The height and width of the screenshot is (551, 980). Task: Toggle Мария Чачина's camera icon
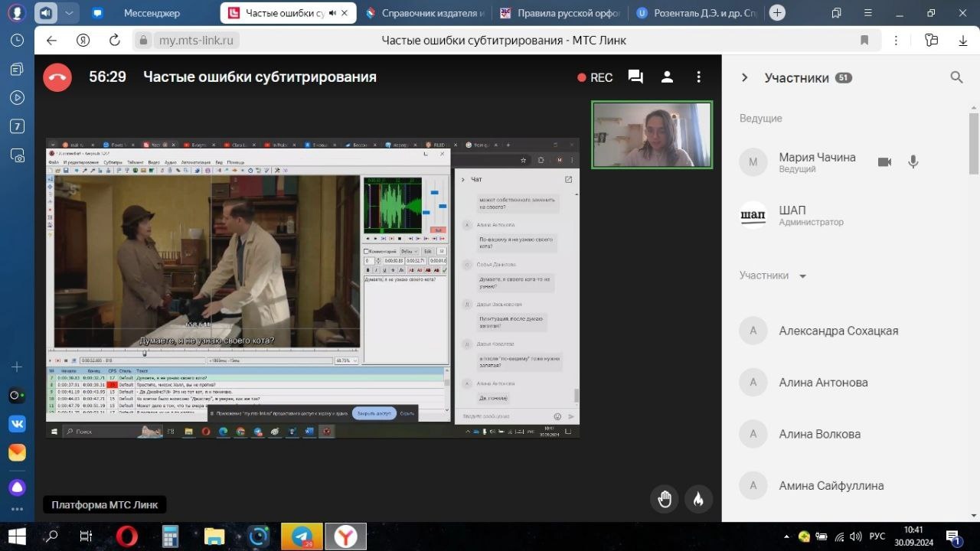[884, 162]
